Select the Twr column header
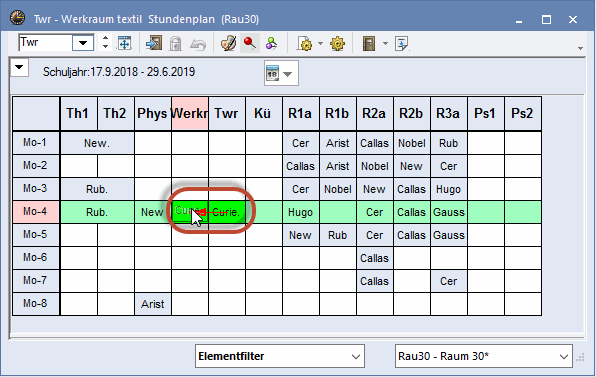 pyautogui.click(x=227, y=113)
